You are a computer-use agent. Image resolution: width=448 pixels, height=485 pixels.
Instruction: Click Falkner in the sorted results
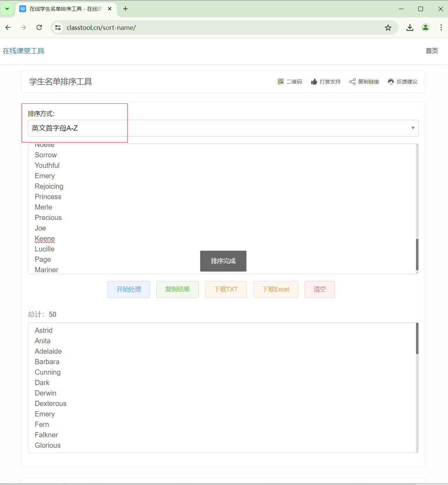point(46,435)
